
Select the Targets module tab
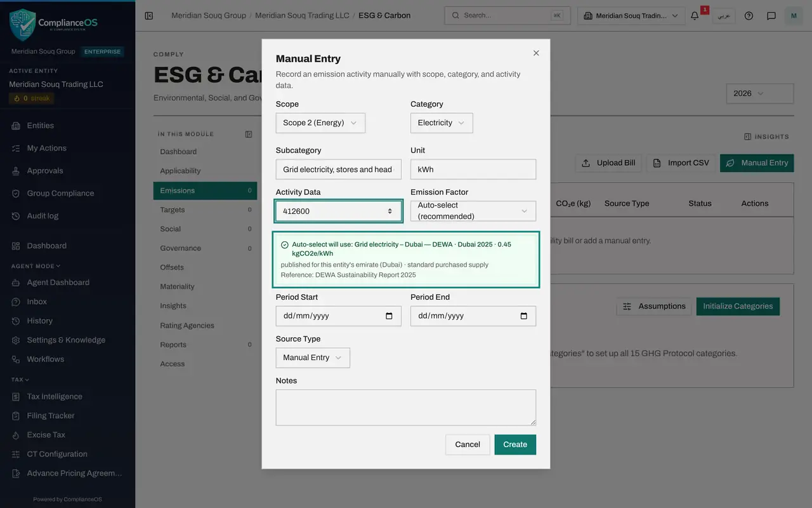[205, 210]
